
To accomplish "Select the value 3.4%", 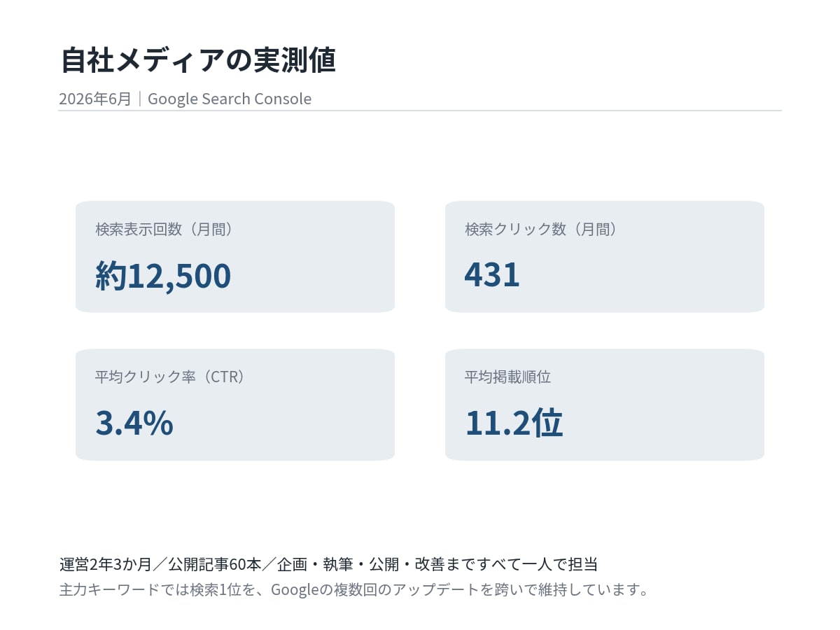I will (x=134, y=423).
